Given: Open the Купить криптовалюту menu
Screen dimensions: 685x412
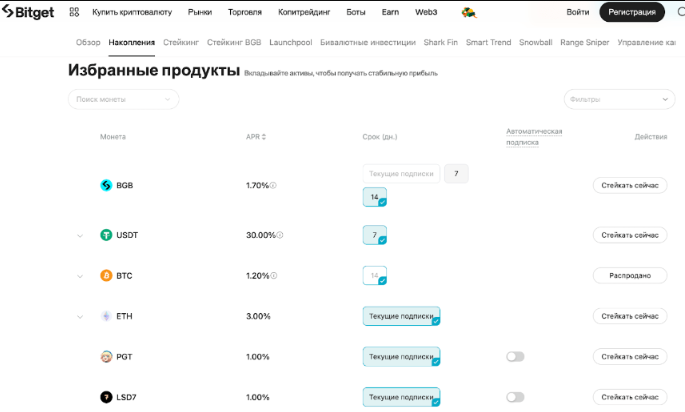Looking at the screenshot, I should click(132, 12).
